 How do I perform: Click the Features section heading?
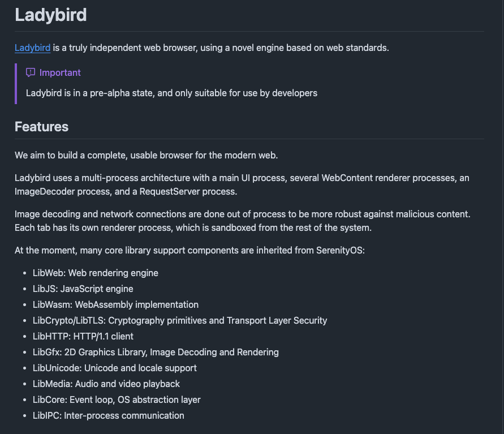point(41,126)
